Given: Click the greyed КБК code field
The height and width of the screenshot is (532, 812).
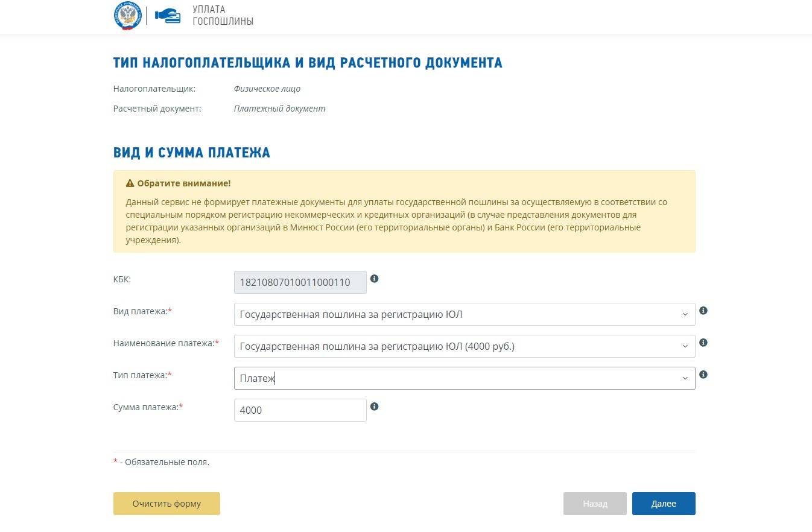Looking at the screenshot, I should [x=300, y=282].
